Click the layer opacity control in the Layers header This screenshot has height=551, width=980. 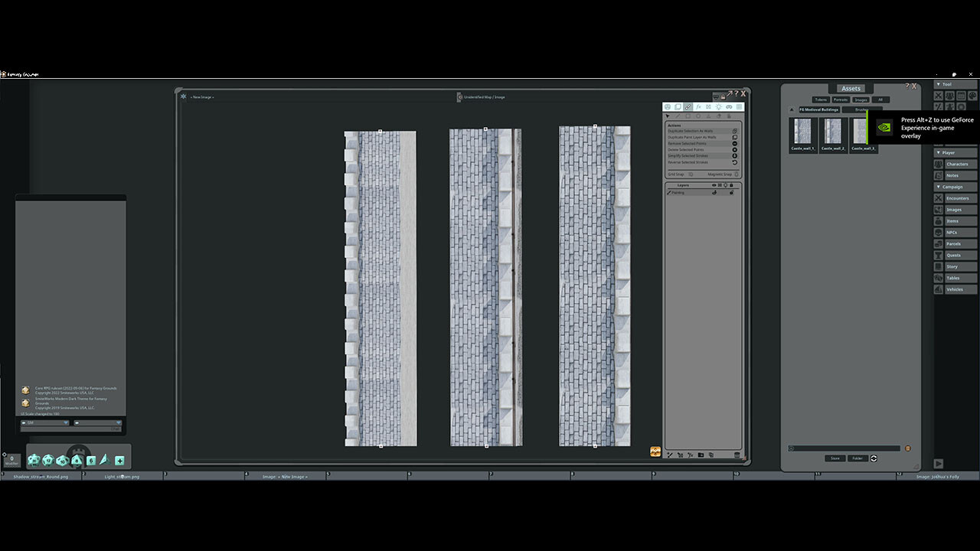(x=718, y=184)
